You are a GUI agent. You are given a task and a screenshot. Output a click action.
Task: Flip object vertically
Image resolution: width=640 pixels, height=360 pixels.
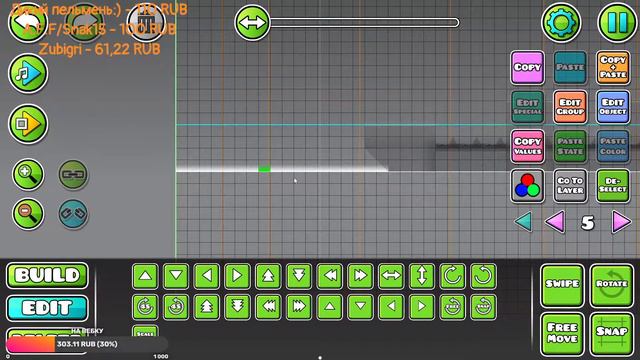click(422, 276)
